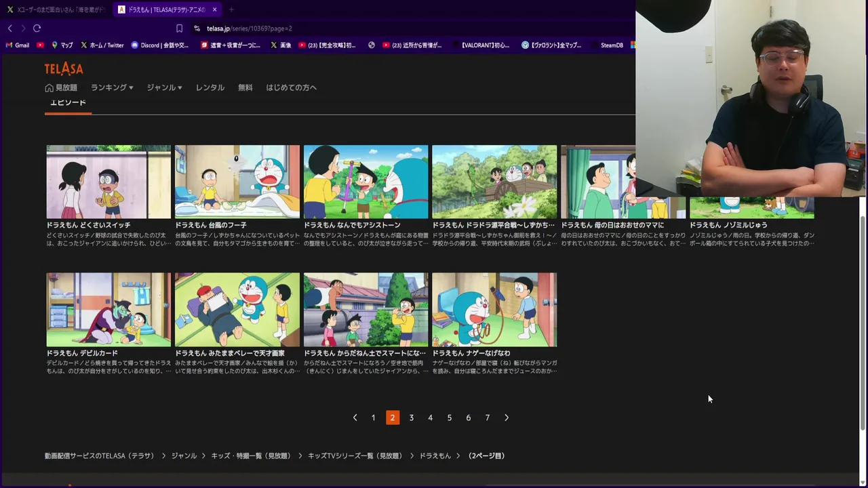The height and width of the screenshot is (488, 868).
Task: Open episode thumbnail からだねん土でスマート
Action: (x=366, y=310)
